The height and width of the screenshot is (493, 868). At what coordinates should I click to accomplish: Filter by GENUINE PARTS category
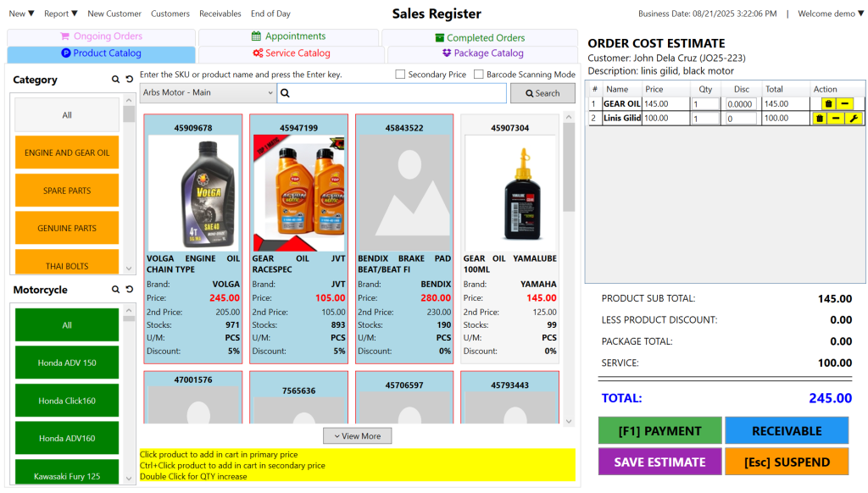(67, 228)
